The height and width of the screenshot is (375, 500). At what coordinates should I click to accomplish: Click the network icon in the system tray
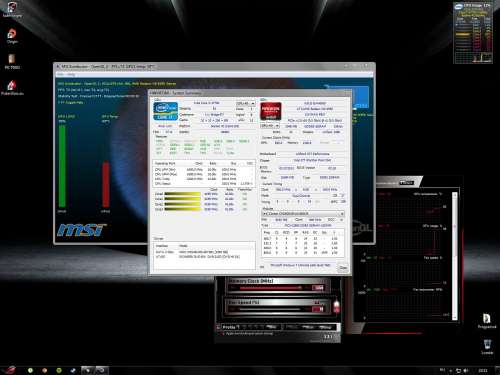(458, 370)
